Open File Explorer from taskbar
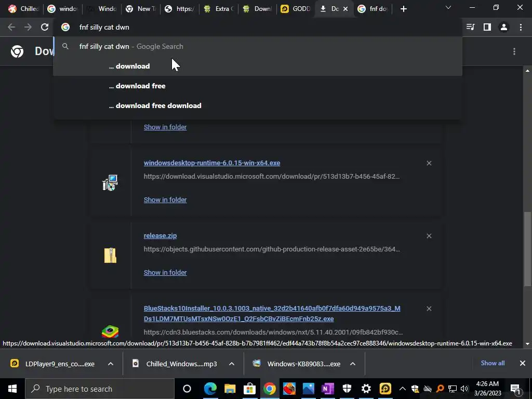The height and width of the screenshot is (399, 532). [x=230, y=389]
